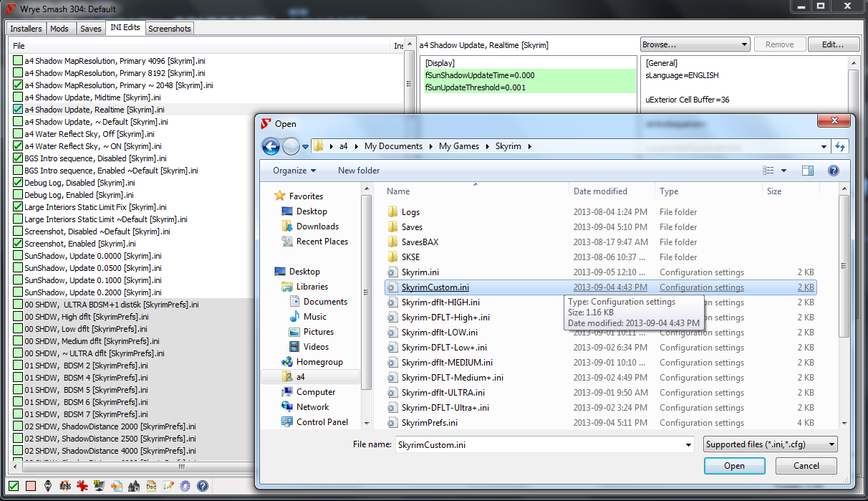The image size is (868, 501).
Task: Open the Doc browser icon in the status bar
Action: click(151, 486)
